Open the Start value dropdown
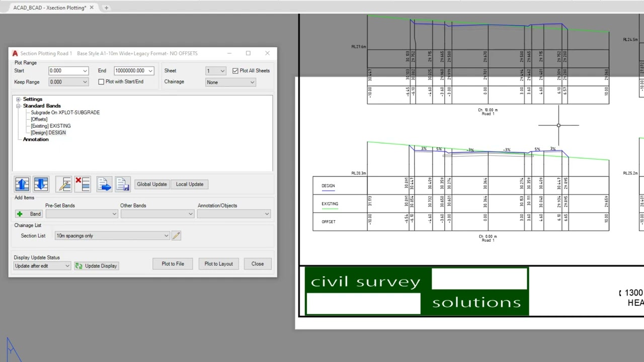The width and height of the screenshot is (644, 362). click(85, 71)
